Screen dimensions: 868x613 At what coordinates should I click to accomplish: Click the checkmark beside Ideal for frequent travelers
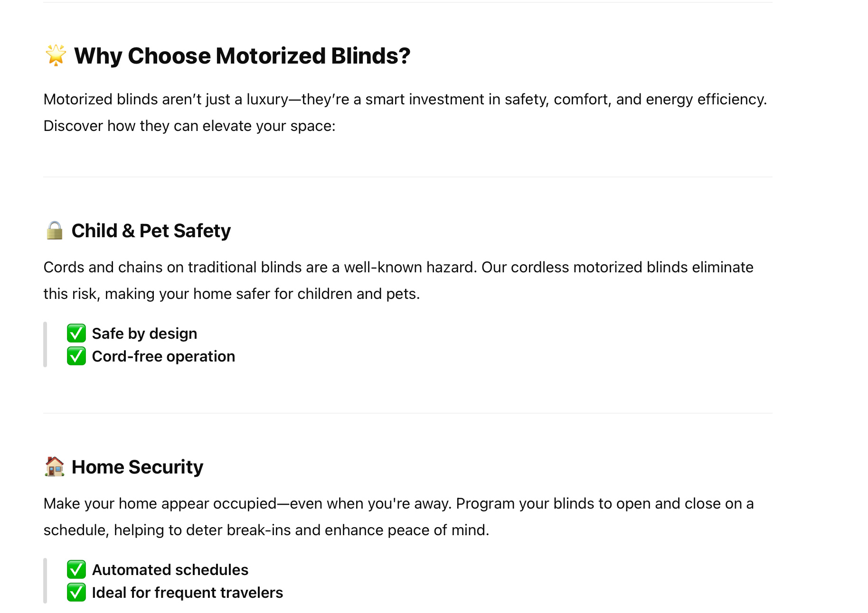tap(76, 593)
